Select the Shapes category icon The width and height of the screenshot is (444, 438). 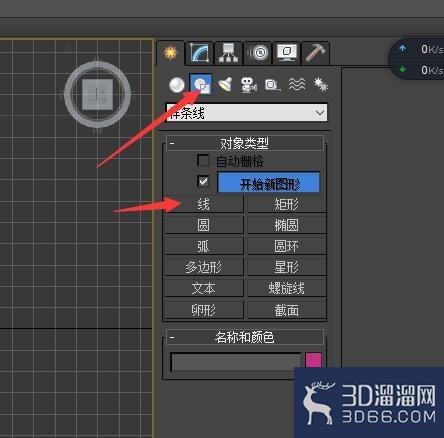201,84
